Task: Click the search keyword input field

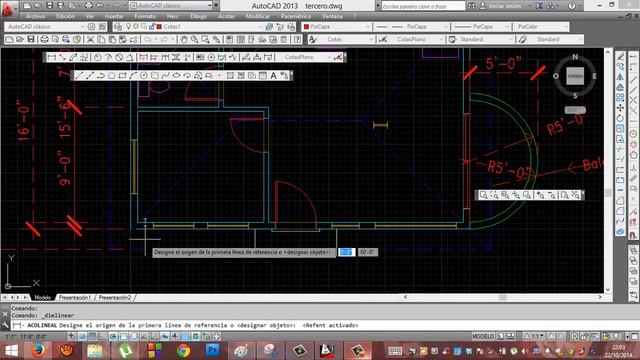Action: (x=423, y=6)
